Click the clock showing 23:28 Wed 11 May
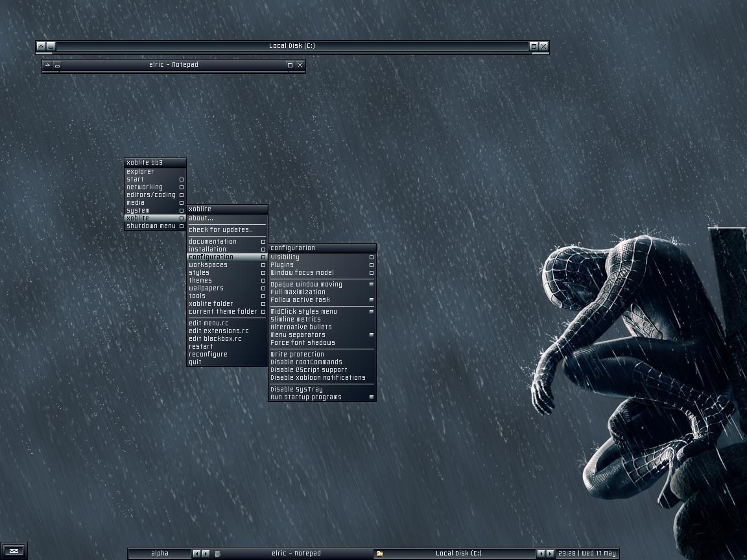747x560 pixels. point(587,554)
